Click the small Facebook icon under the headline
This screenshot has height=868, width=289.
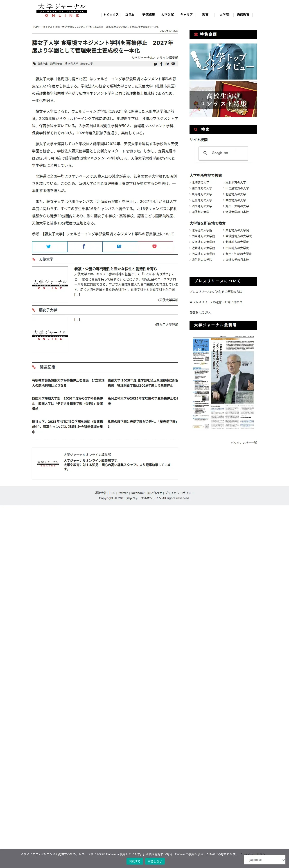tap(161, 64)
